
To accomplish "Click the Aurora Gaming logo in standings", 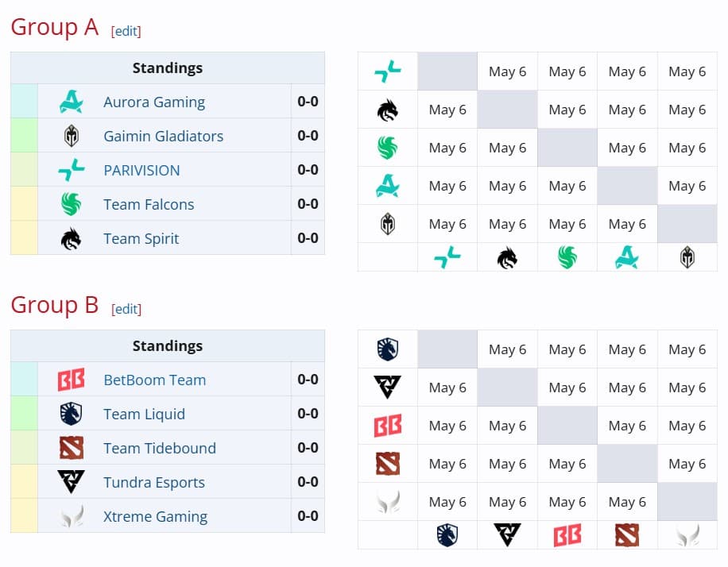I will click(x=71, y=102).
